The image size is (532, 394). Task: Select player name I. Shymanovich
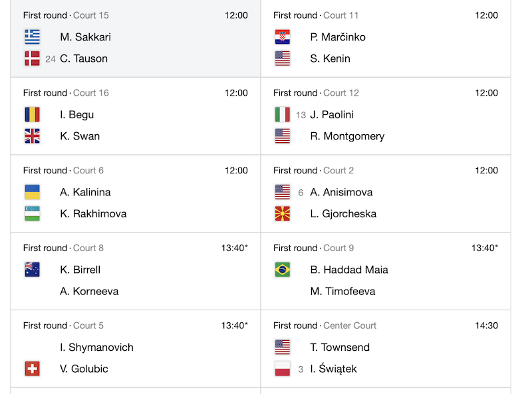96,347
